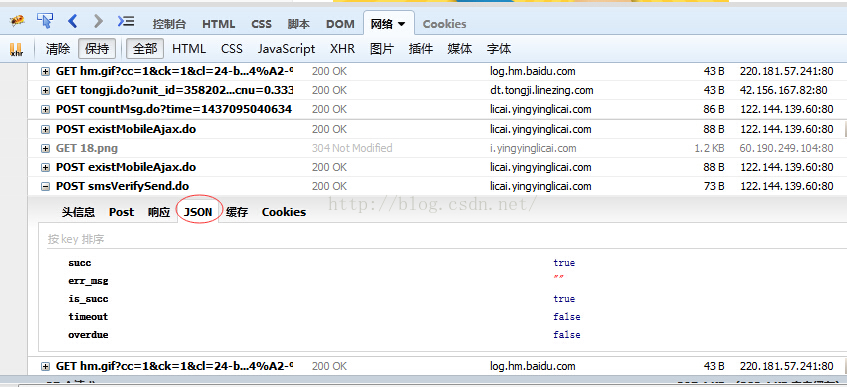Click the 304 Not Modified status
This screenshot has width=847, height=387.
tap(352, 148)
